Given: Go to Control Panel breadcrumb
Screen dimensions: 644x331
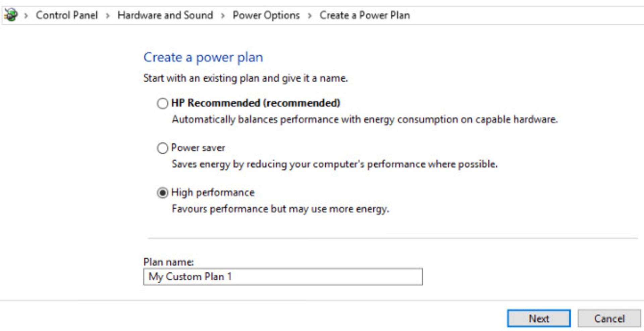Looking at the screenshot, I should click(67, 15).
